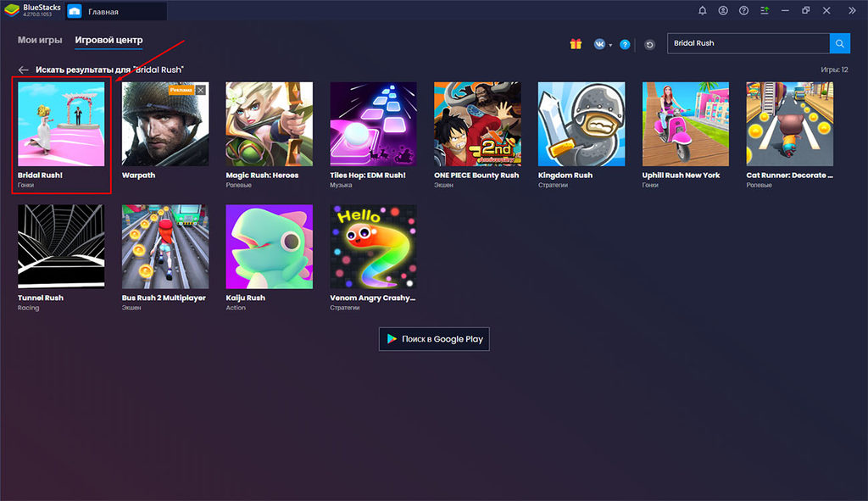Image resolution: width=868 pixels, height=501 pixels.
Task: Click the blue search magnifier button
Action: [840, 43]
